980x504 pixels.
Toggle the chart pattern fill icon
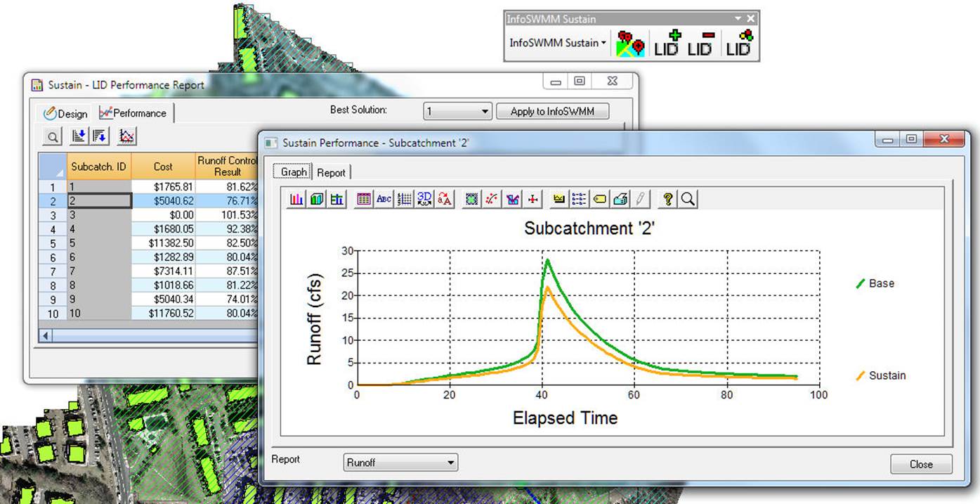tap(471, 198)
